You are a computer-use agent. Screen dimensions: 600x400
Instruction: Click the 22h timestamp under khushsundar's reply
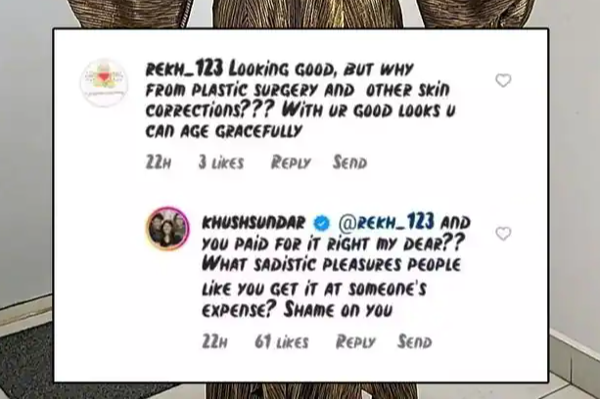coord(214,342)
